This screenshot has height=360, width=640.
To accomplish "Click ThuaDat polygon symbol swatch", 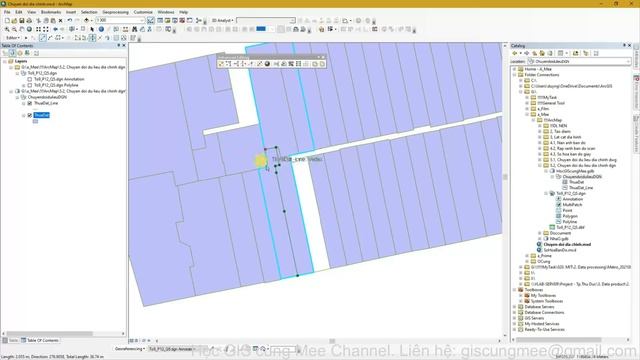I will pyautogui.click(x=36, y=122).
